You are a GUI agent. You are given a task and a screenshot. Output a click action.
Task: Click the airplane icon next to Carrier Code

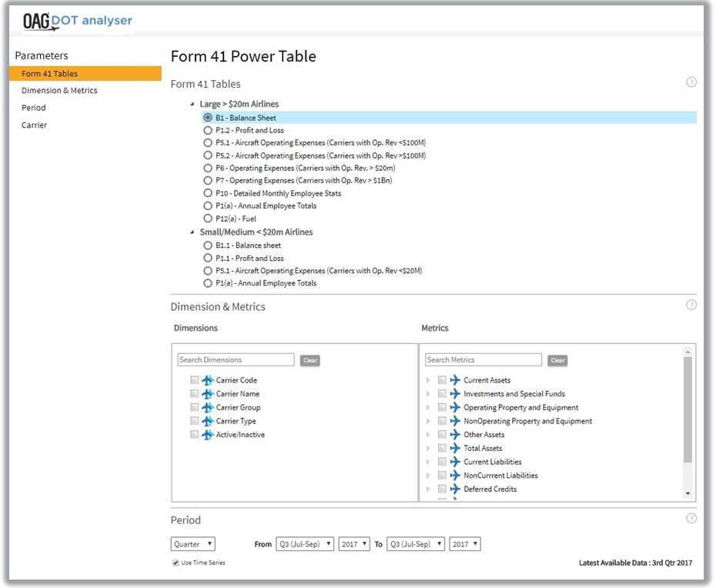click(x=207, y=380)
